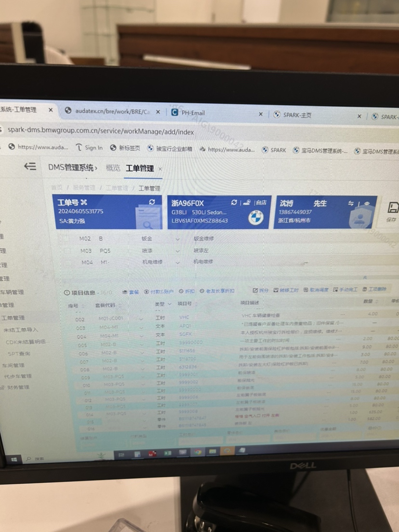
Task: Open 代步车管理 in sidebar
Action: [x=18, y=376]
